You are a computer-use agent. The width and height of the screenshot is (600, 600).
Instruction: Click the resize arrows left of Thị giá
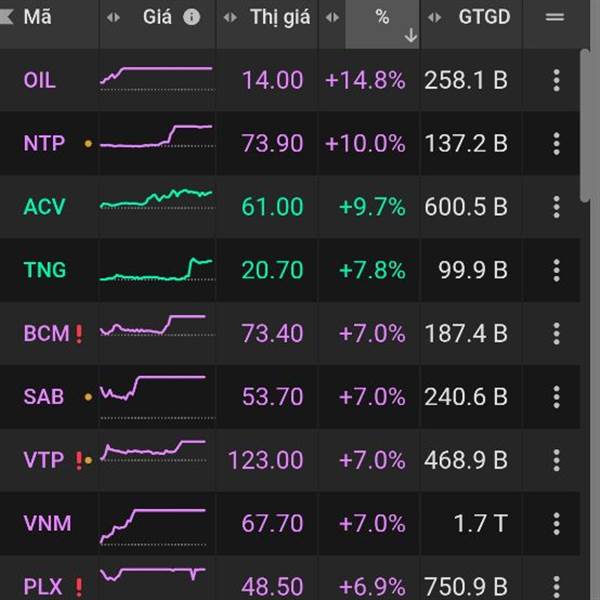[x=230, y=17]
